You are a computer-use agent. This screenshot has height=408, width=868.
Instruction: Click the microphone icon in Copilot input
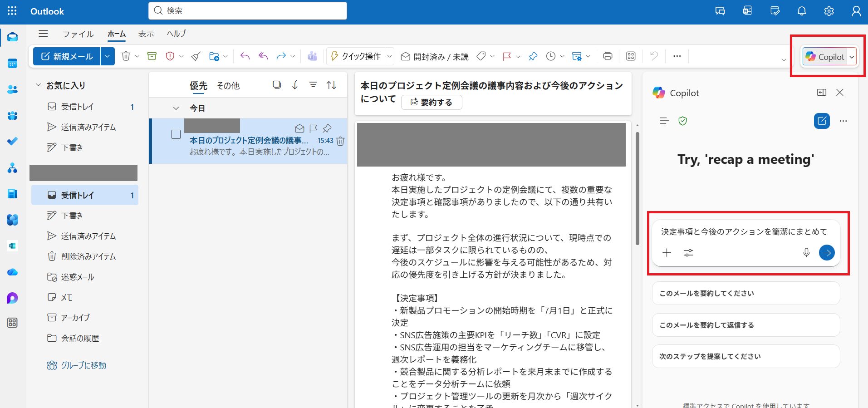[x=806, y=253]
